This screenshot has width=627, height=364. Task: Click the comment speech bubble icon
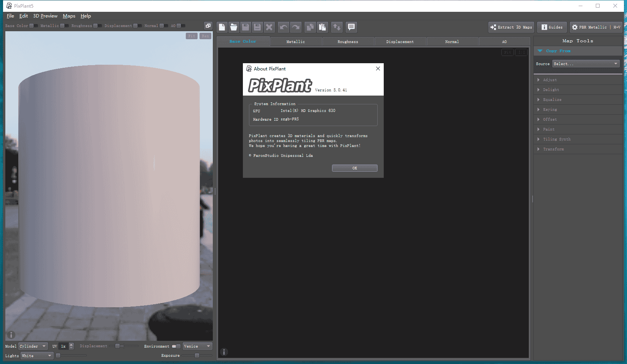(351, 27)
